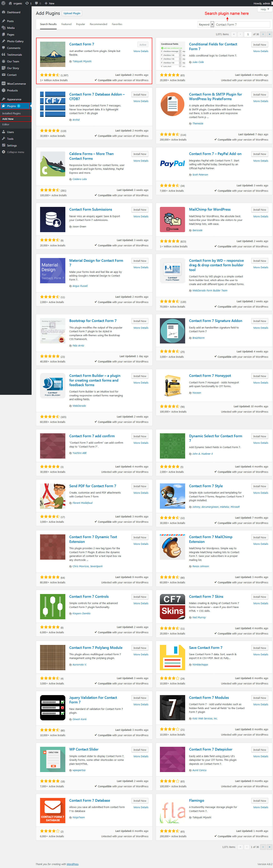Open More Details for Contact Form 7
Viewport: 273px width, 868px height.
click(141, 51)
